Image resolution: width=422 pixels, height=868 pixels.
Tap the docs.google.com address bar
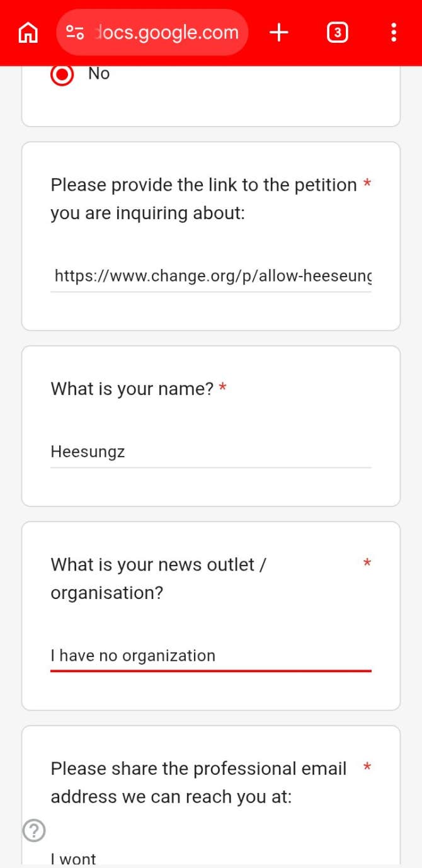[x=167, y=32]
